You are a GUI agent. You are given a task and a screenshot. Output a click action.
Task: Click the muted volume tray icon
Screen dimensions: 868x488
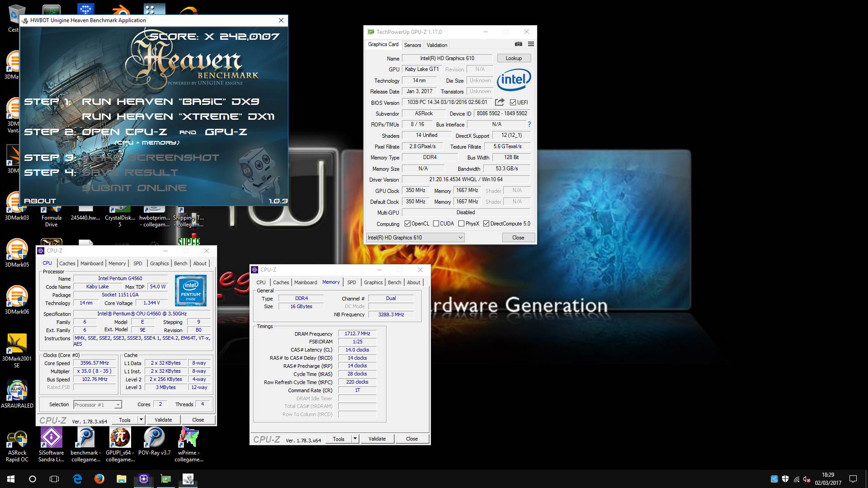[807, 479]
